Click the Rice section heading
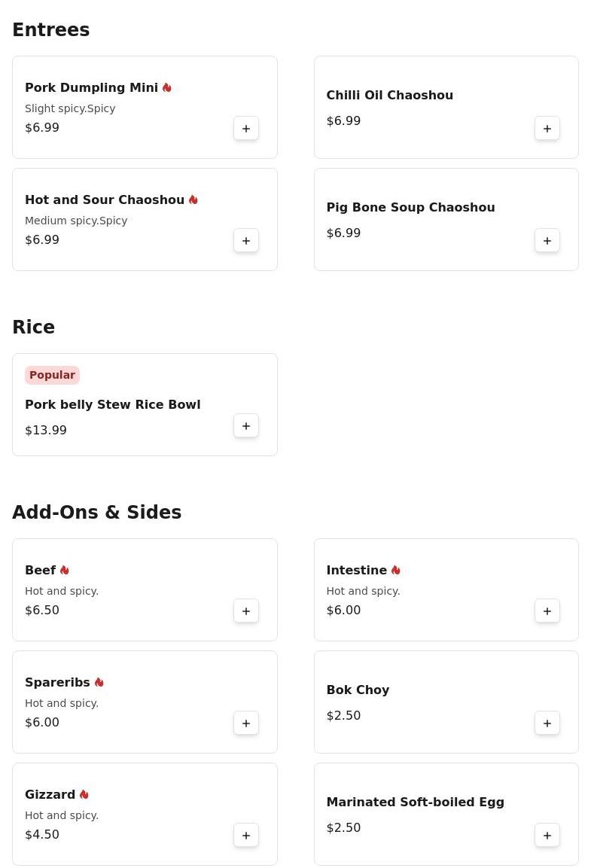Screen dimensions: 591x868 [33, 327]
